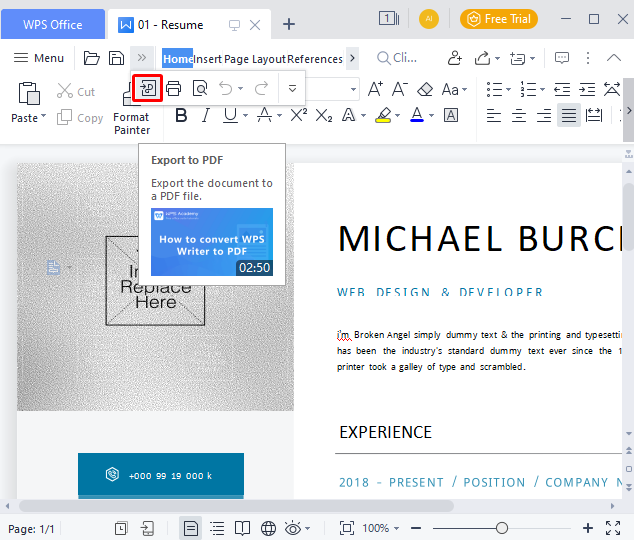
Task: Toggle Bold formatting
Action: coord(181,116)
